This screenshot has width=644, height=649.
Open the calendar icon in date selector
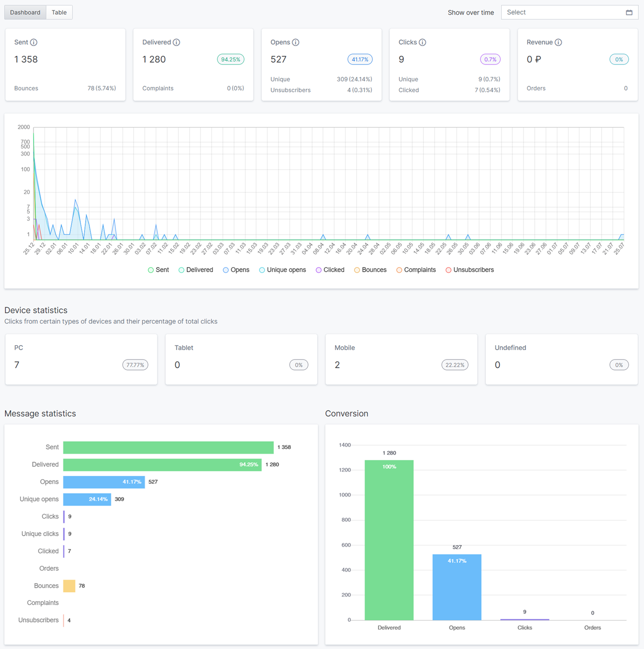click(x=629, y=12)
